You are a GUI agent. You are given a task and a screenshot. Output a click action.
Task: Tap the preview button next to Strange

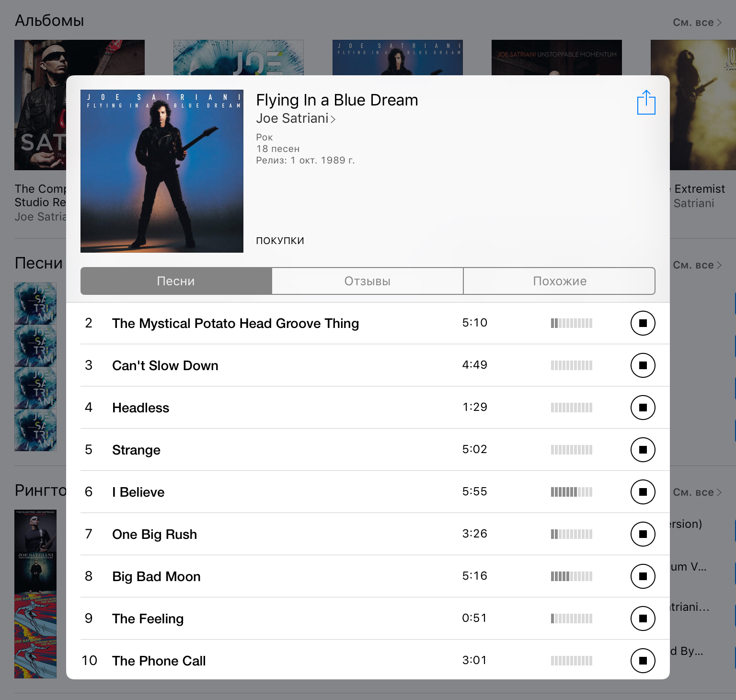click(643, 450)
